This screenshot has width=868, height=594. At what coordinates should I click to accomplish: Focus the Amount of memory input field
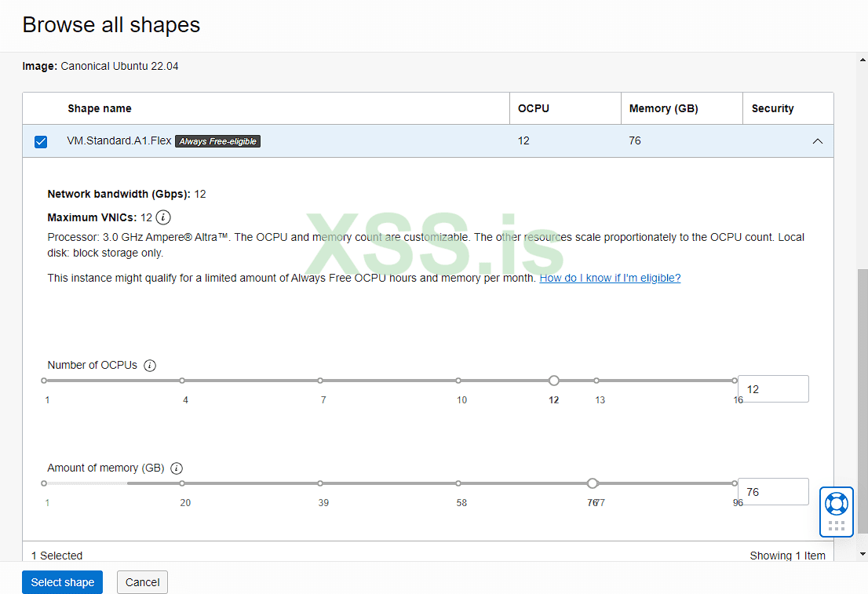point(772,492)
